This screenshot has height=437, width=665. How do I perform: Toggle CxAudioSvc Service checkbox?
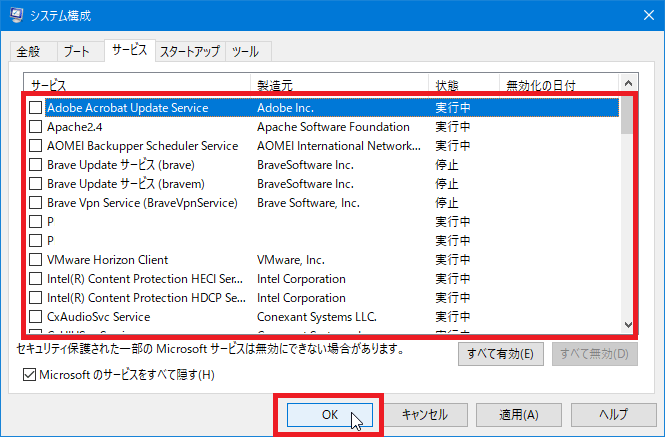[x=36, y=317]
